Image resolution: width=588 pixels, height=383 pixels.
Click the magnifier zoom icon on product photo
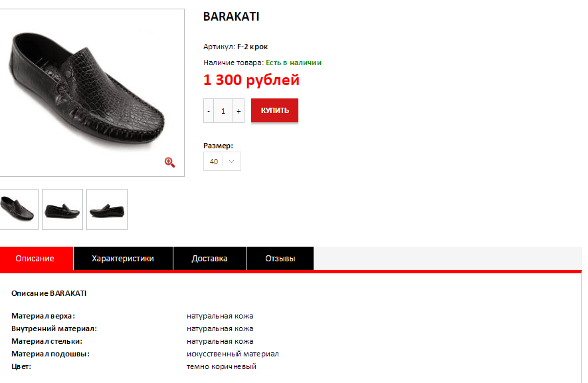coord(169,162)
